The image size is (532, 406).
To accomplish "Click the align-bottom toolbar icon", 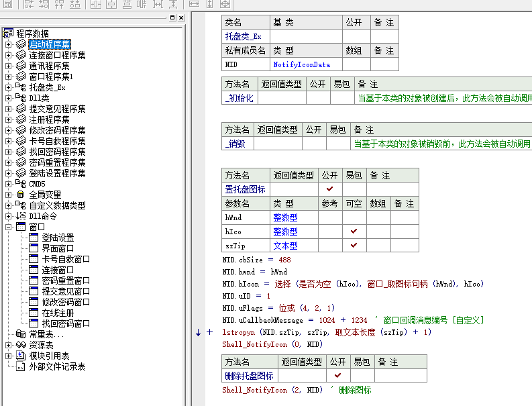I will click(x=75, y=4).
